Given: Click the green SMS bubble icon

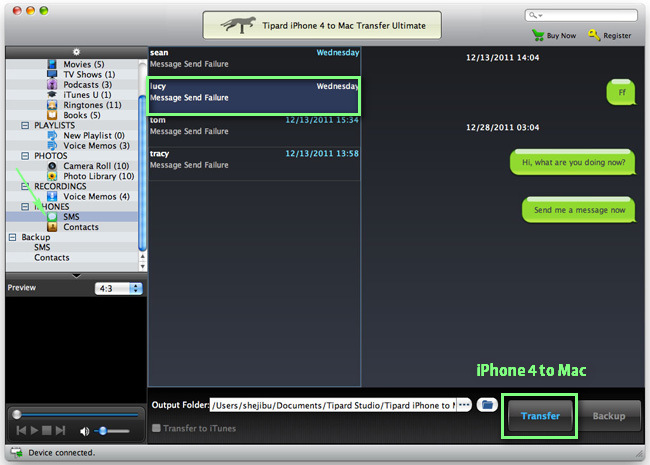Looking at the screenshot, I should [52, 217].
